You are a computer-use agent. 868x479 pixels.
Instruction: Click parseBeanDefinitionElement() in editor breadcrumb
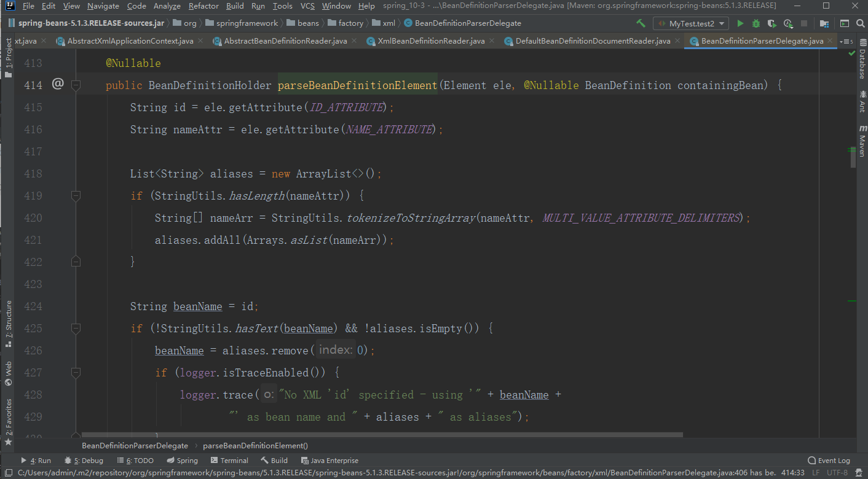pos(255,446)
